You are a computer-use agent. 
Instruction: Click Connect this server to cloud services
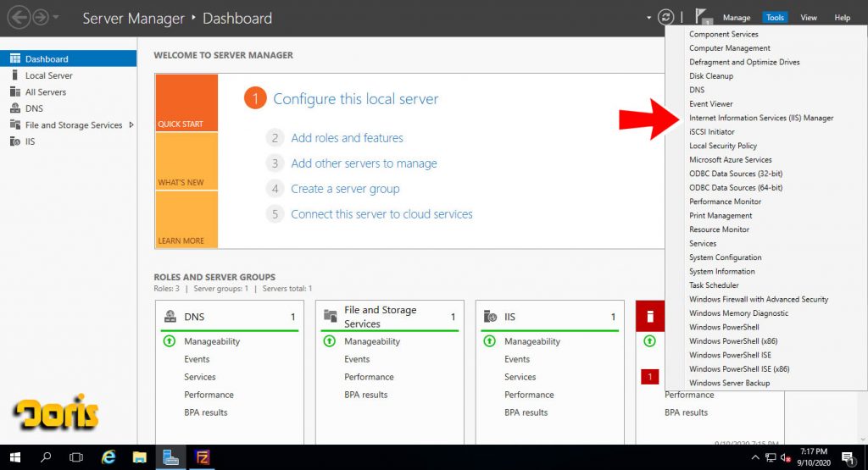click(x=381, y=214)
